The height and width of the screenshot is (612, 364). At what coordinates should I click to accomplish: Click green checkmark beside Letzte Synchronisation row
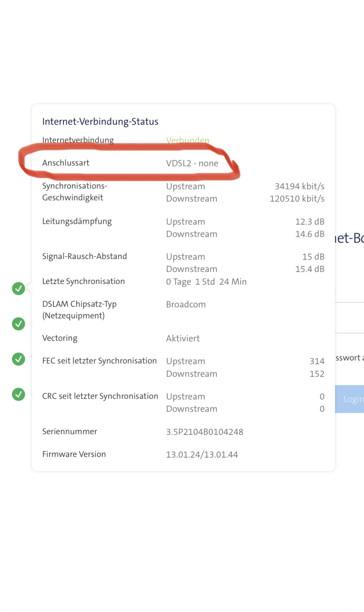(18, 288)
